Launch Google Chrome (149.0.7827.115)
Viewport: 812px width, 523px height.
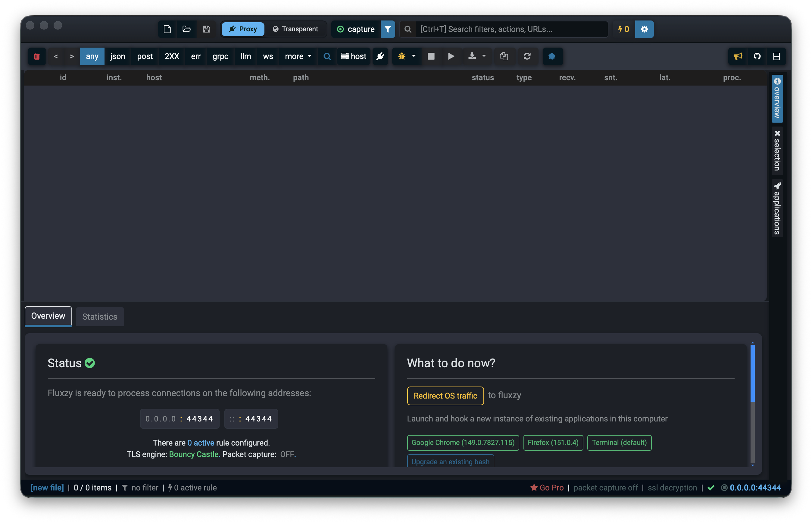(x=463, y=443)
